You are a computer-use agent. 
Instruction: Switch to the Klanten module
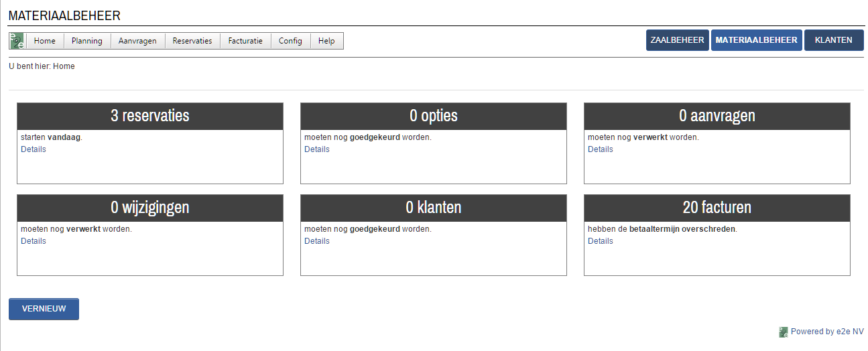(x=834, y=40)
